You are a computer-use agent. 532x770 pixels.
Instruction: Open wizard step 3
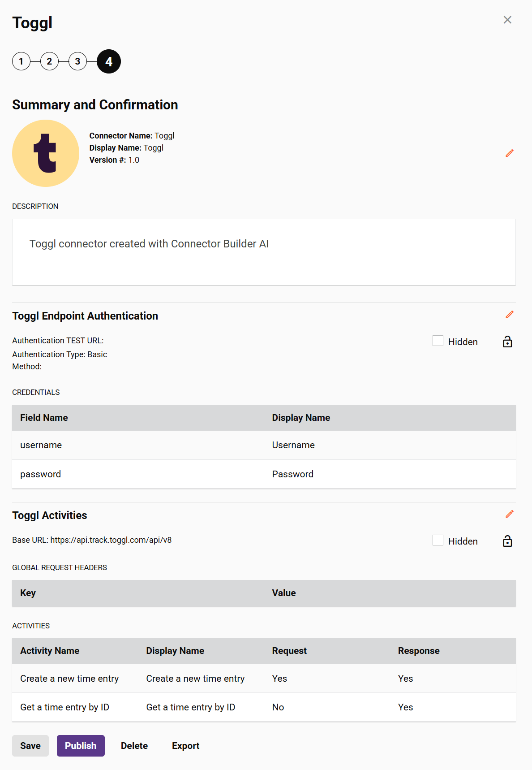[78, 61]
